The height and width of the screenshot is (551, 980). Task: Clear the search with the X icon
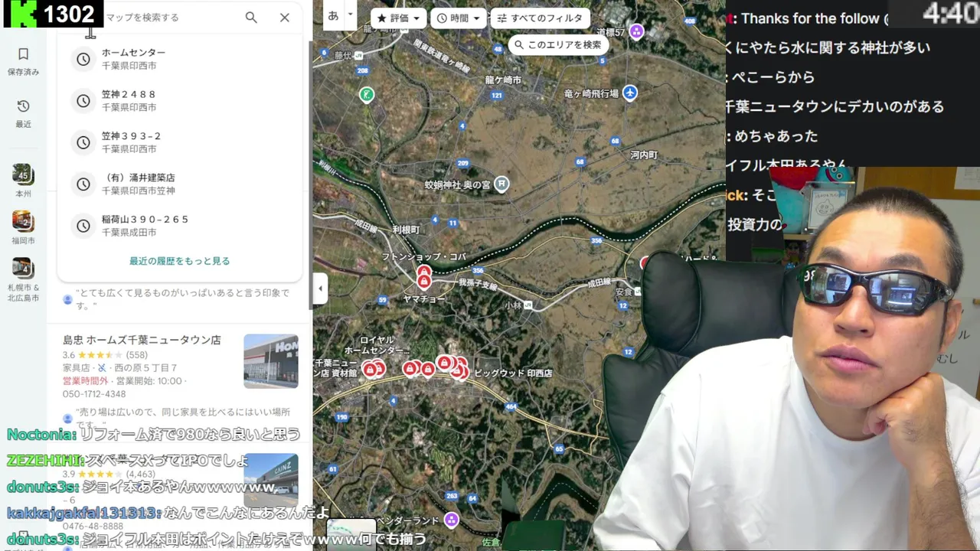coord(285,17)
